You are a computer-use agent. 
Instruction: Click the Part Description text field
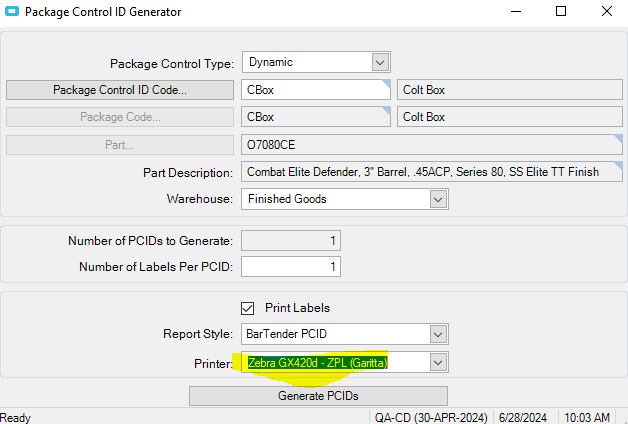pyautogui.click(x=432, y=172)
